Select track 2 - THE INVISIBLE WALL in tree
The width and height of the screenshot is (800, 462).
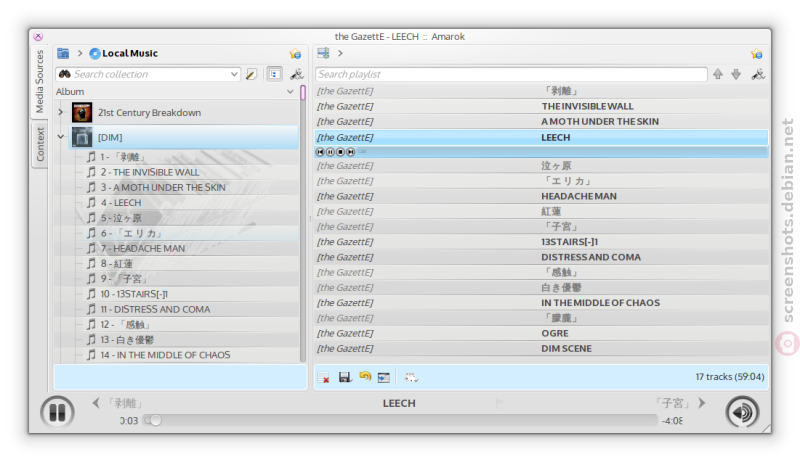coord(150,172)
